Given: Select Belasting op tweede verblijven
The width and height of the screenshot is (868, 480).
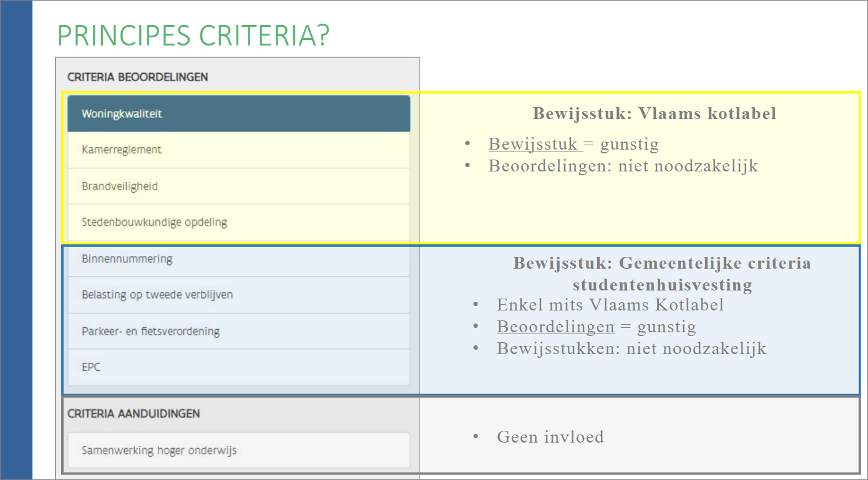Looking at the screenshot, I should (x=238, y=295).
